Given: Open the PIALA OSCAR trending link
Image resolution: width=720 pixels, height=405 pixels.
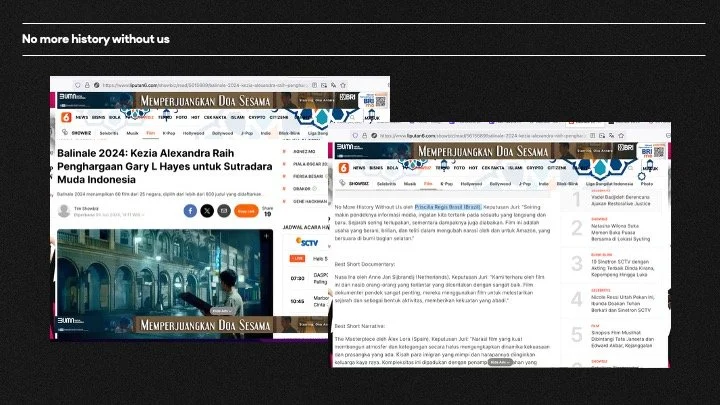Looking at the screenshot, I should pyautogui.click(x=310, y=164).
